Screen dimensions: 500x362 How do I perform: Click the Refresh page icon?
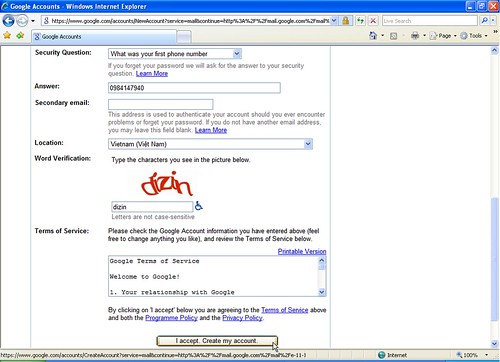(x=360, y=21)
